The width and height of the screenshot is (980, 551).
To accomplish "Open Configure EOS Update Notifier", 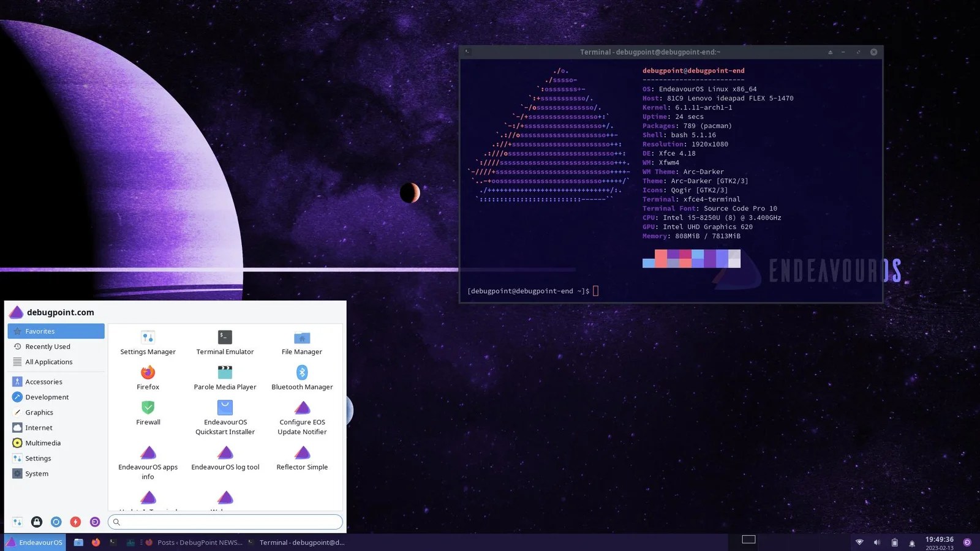I will [301, 417].
